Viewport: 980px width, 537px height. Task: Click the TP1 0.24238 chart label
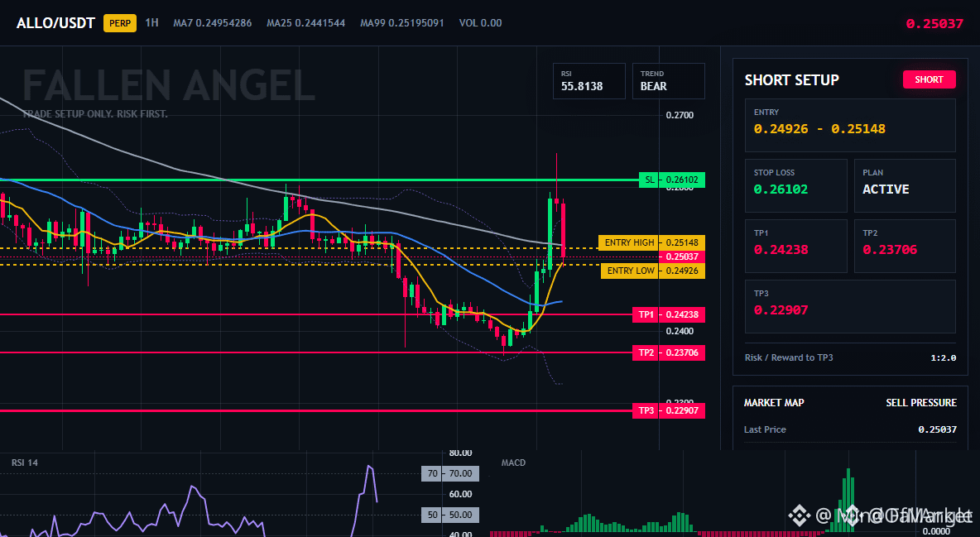pyautogui.click(x=669, y=314)
